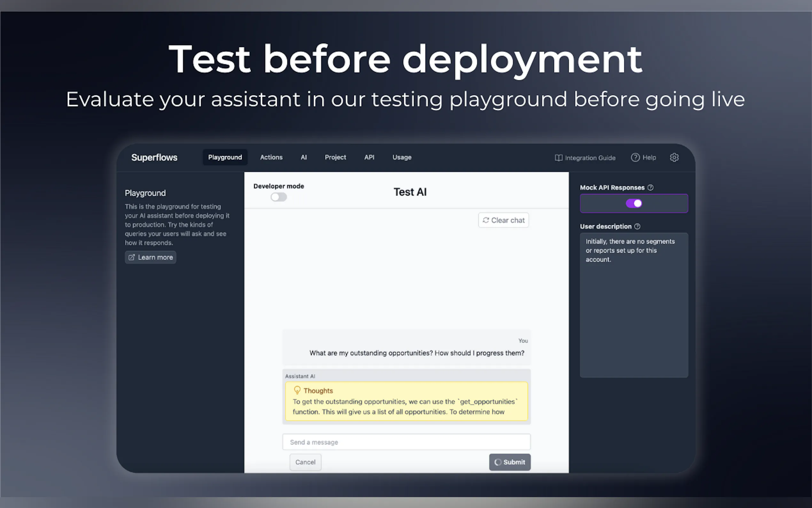This screenshot has width=812, height=508.
Task: Click the Send a message field
Action: coord(406,442)
